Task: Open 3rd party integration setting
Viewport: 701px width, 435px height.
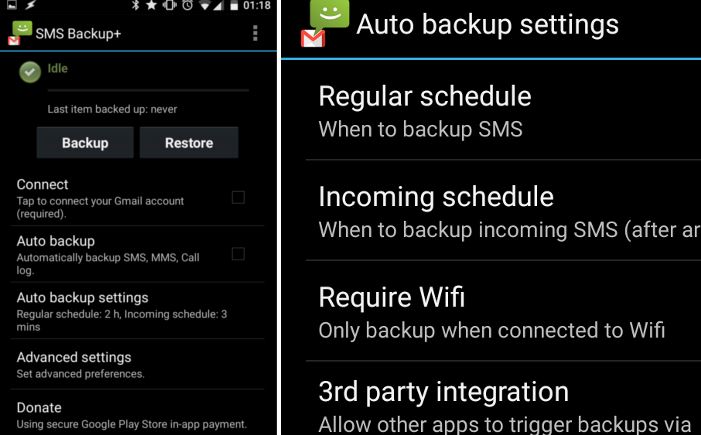Action: click(503, 399)
